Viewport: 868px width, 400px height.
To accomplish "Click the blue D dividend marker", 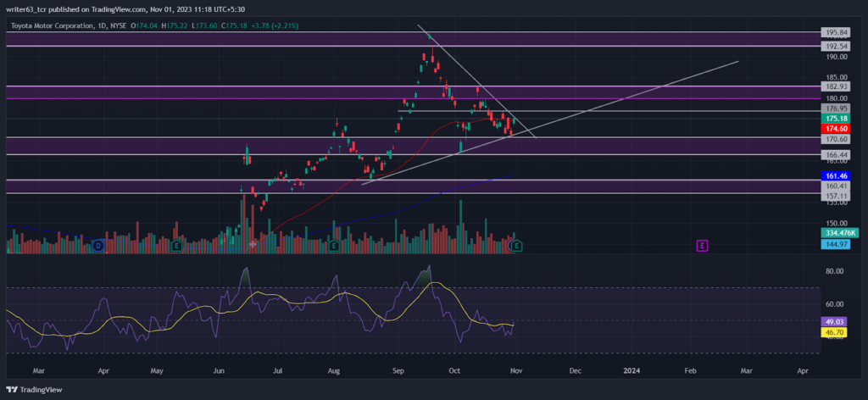I will pyautogui.click(x=98, y=245).
